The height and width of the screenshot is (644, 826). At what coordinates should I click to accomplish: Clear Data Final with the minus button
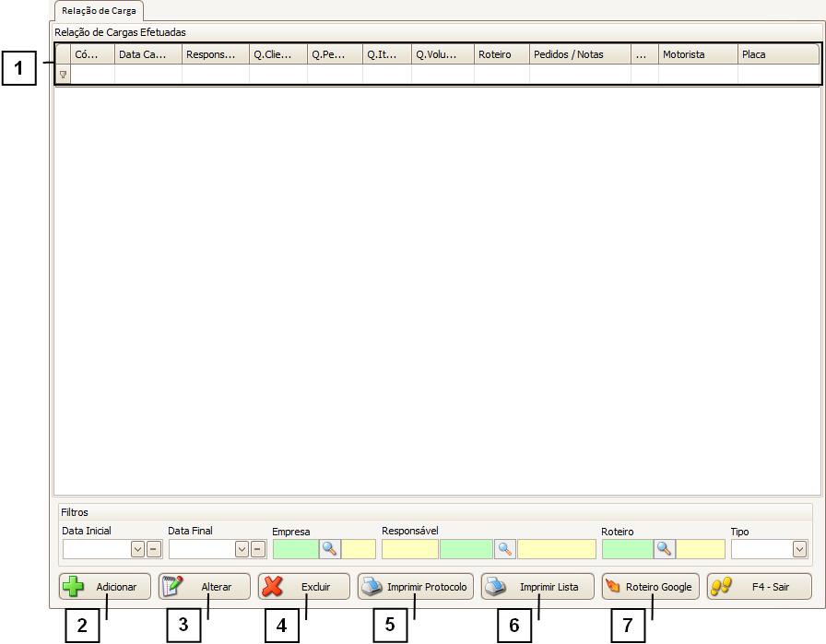pos(258,549)
